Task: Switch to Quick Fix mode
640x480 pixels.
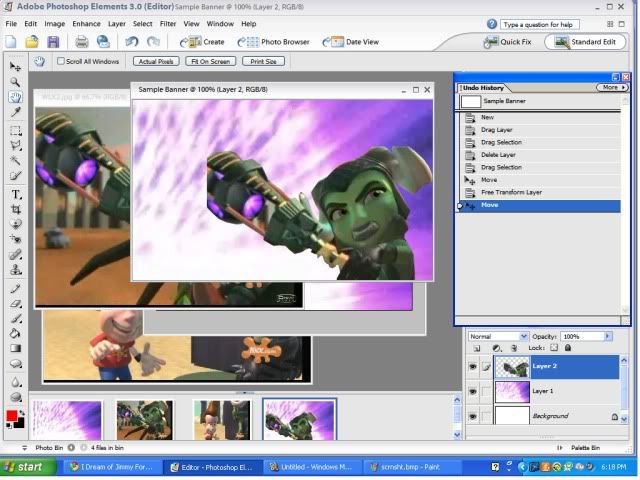Action: coord(509,42)
